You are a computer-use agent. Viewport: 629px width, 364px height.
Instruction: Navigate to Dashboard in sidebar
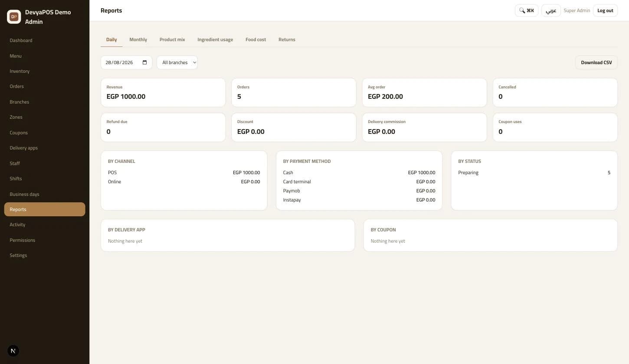[x=45, y=40]
